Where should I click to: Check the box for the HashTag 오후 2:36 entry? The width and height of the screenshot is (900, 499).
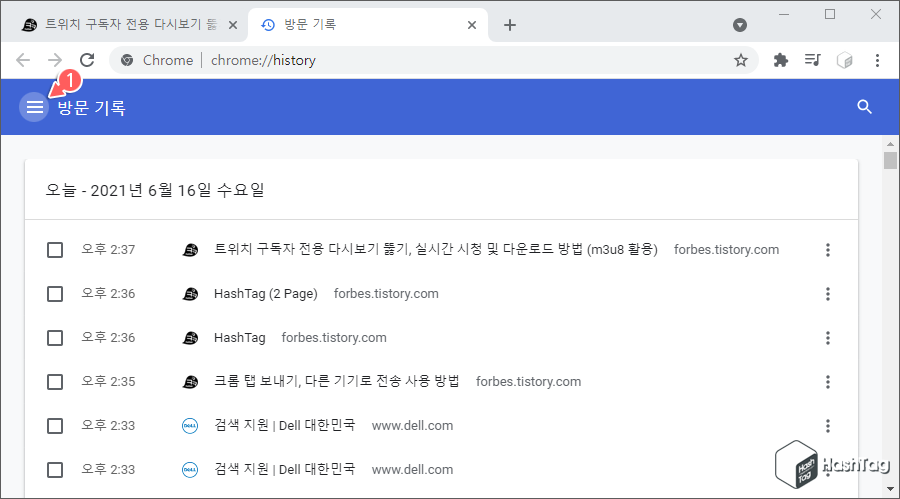coord(55,338)
